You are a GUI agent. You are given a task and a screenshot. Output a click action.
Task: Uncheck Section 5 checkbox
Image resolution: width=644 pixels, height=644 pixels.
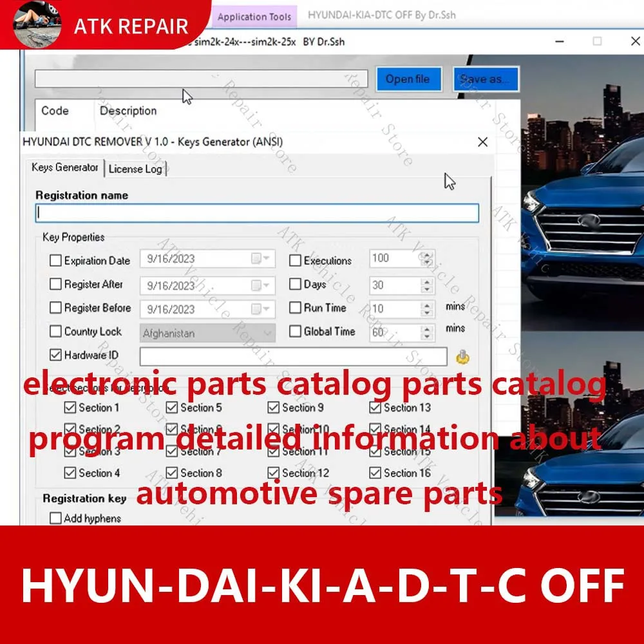172,408
